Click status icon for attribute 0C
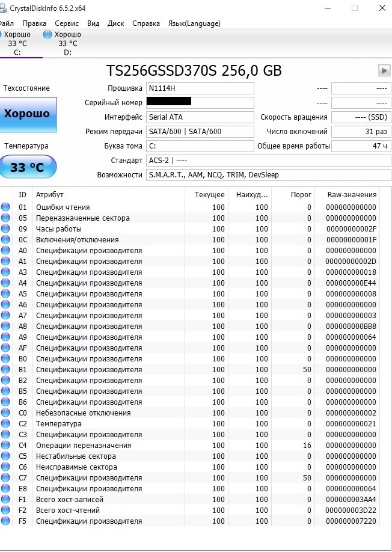Screen dimensions: 392x552 click(x=5, y=240)
